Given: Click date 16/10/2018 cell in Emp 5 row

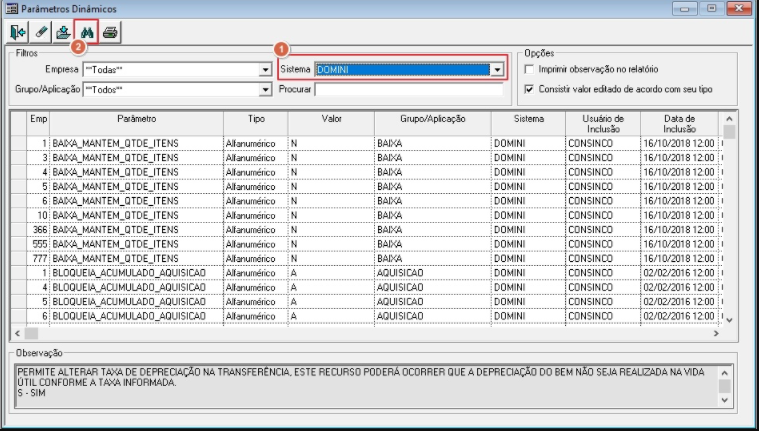Looking at the screenshot, I should (x=679, y=186).
